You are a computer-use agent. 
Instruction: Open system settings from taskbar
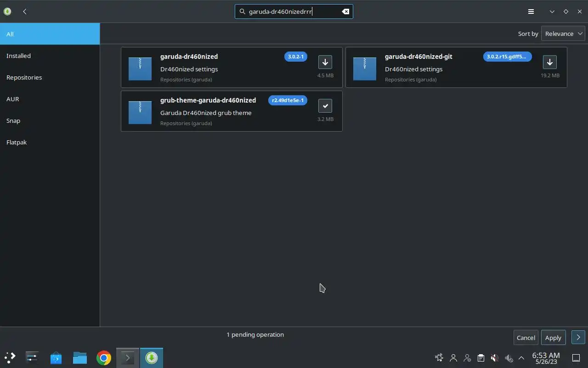32,357
